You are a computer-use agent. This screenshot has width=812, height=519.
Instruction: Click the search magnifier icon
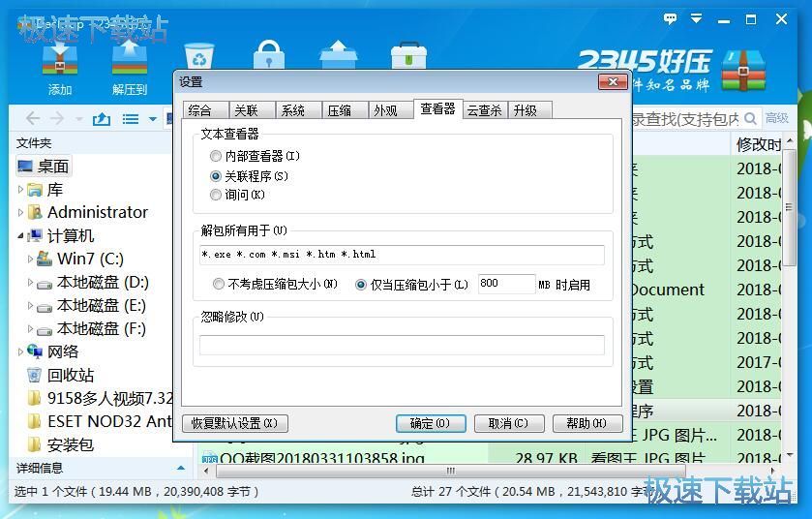coord(750,118)
